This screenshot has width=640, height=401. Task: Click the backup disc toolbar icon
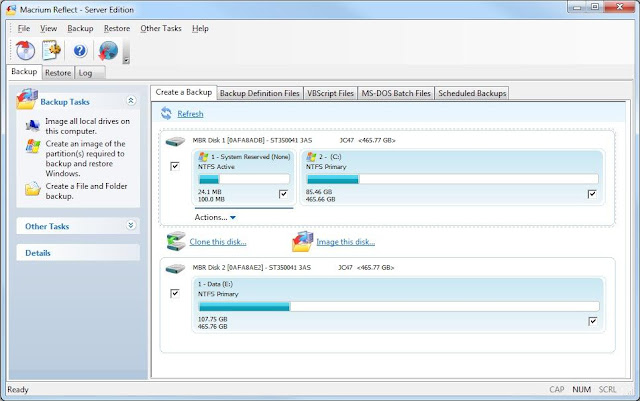tap(25, 50)
